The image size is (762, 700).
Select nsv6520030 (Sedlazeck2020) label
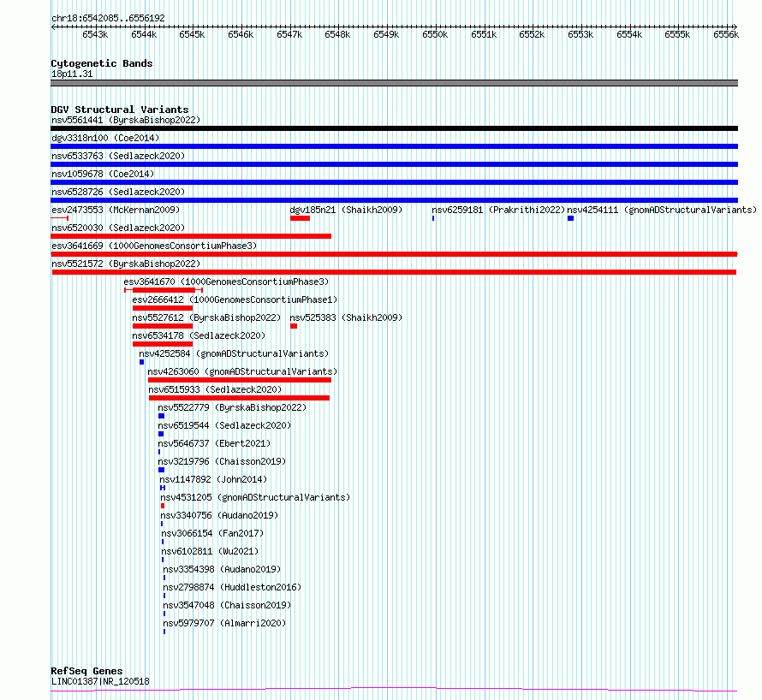click(x=118, y=228)
